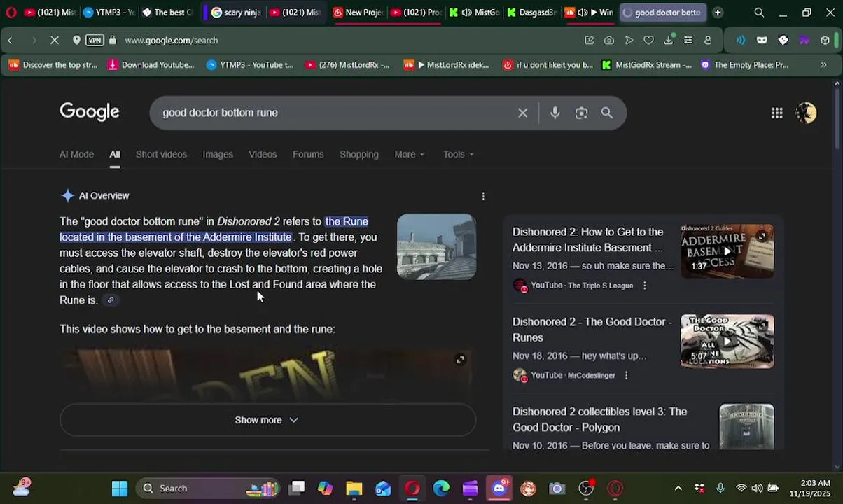Image resolution: width=843 pixels, height=504 pixels.
Task: Open the Tools dropdown
Action: point(458,154)
